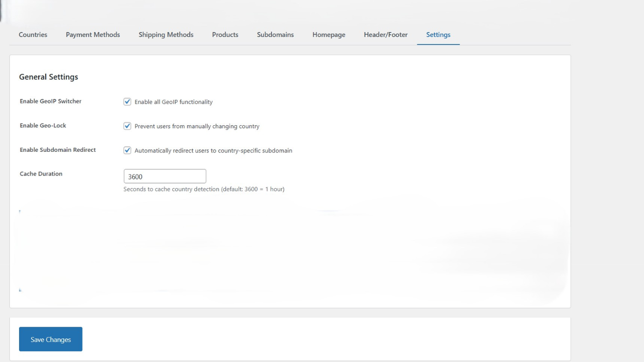Click the General Settings heading
Viewport: 644px width, 362px height.
coord(48,76)
